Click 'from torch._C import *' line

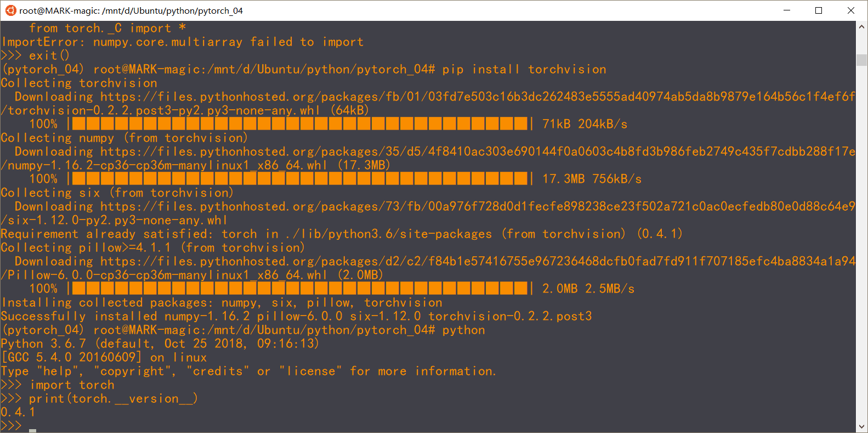click(x=107, y=28)
